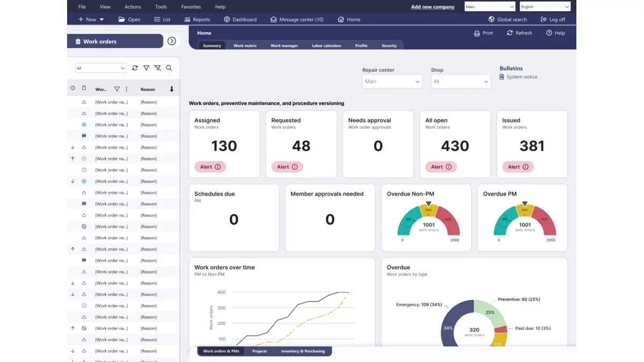Click the Print icon in the Home header

coord(477,33)
